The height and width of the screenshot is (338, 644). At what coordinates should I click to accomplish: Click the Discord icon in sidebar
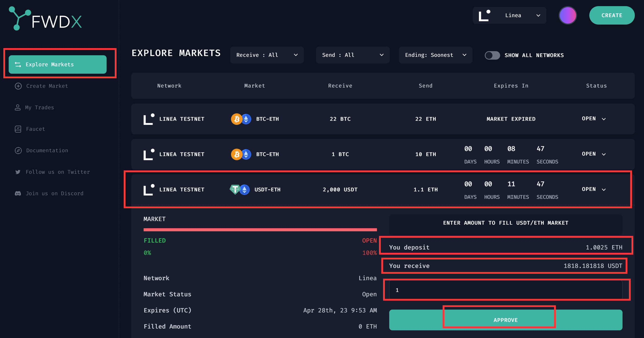click(x=18, y=193)
